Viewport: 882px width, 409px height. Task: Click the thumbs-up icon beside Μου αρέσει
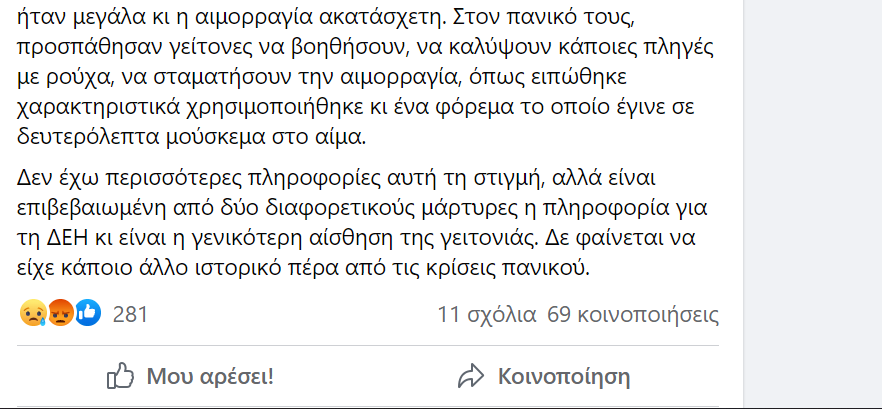(x=120, y=376)
